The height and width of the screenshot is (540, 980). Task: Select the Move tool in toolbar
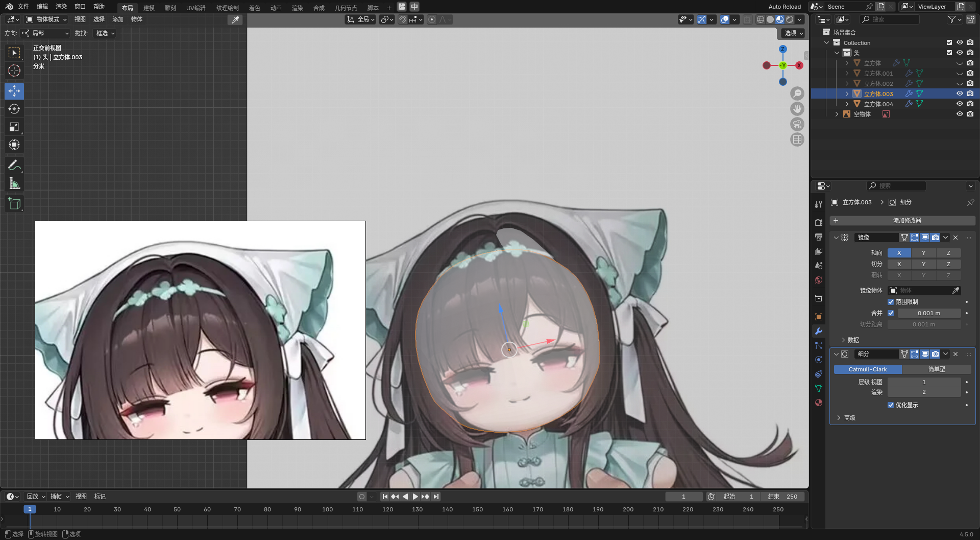pos(14,91)
